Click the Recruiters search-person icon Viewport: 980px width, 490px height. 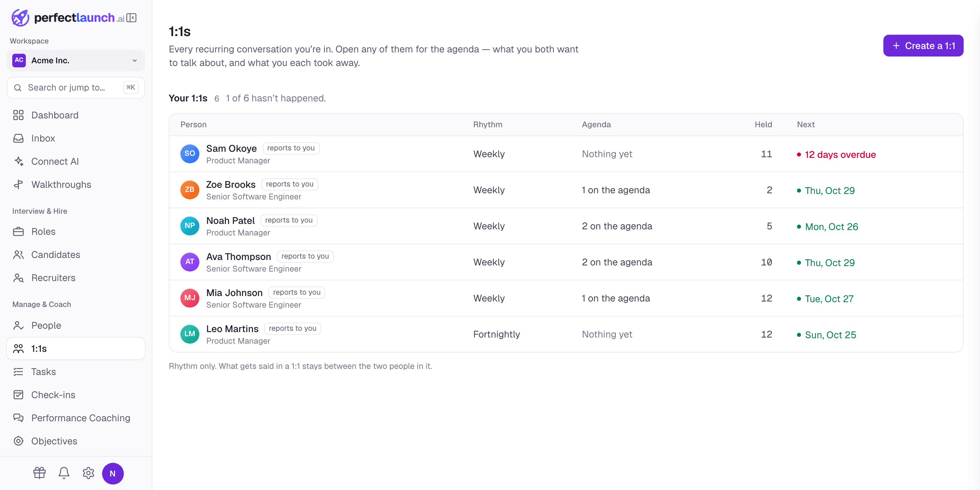pos(18,278)
